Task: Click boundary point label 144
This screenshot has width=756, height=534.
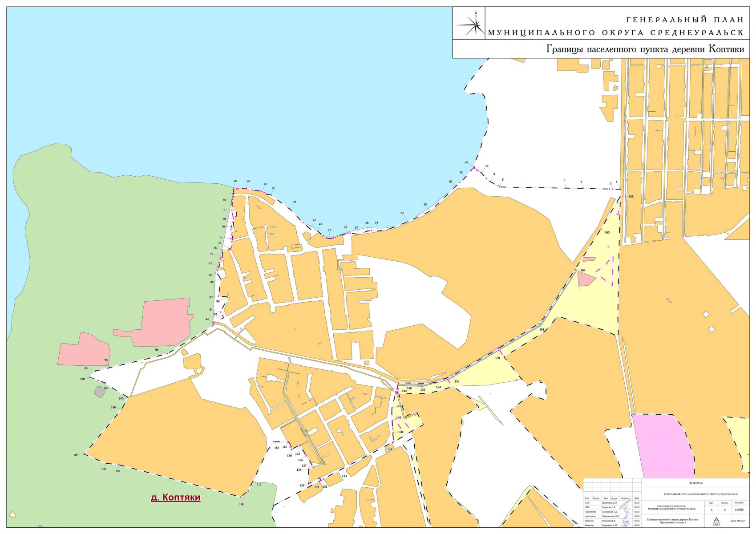Action: [404, 391]
